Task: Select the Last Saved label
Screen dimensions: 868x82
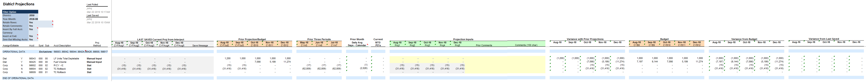Action: click(x=93, y=15)
